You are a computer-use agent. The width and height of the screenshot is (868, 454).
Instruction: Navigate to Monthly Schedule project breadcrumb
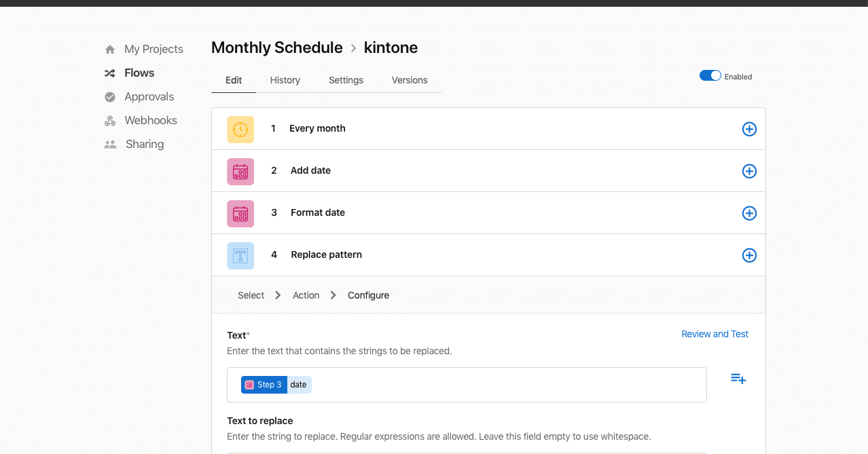point(277,48)
